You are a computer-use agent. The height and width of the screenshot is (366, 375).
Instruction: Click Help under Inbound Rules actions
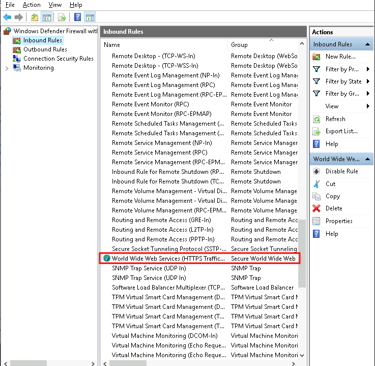(x=332, y=144)
